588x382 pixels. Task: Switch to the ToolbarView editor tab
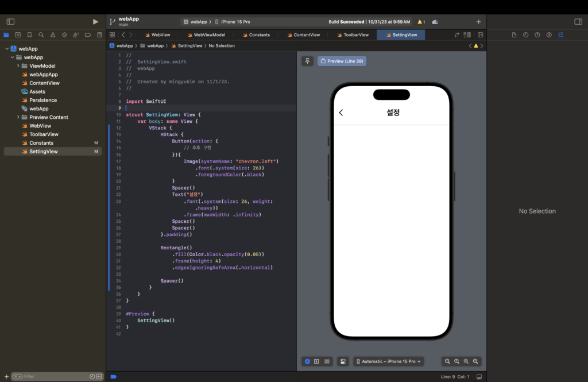click(353, 35)
